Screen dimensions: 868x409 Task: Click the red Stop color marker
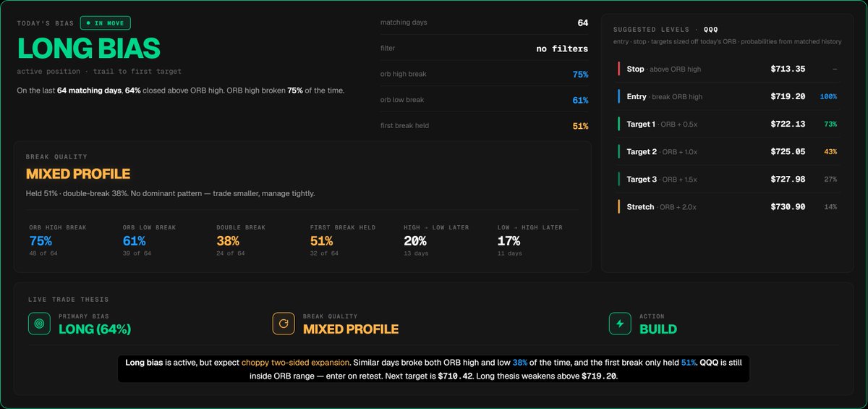pyautogui.click(x=619, y=69)
